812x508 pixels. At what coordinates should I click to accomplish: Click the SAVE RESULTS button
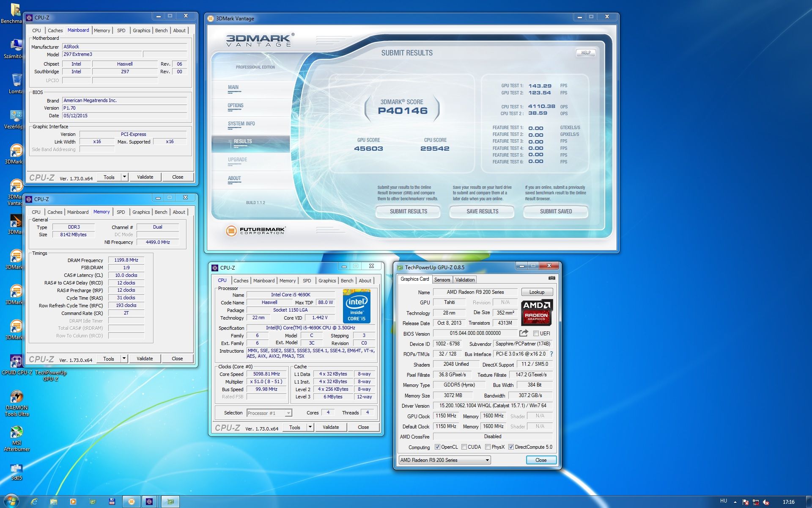tap(482, 211)
